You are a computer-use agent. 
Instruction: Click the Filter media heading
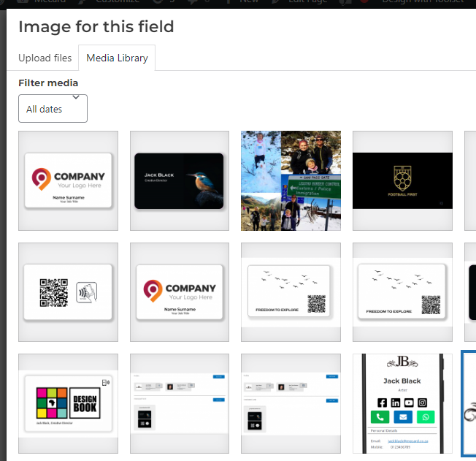point(48,83)
